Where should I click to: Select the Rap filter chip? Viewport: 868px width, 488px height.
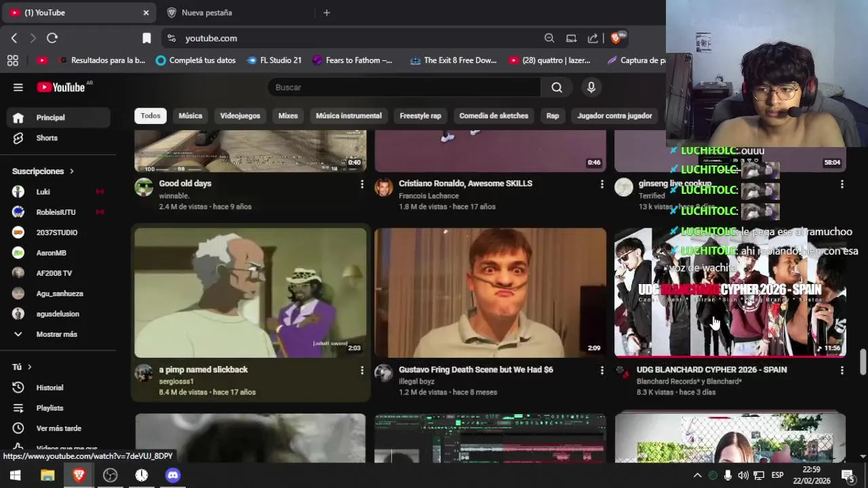553,116
